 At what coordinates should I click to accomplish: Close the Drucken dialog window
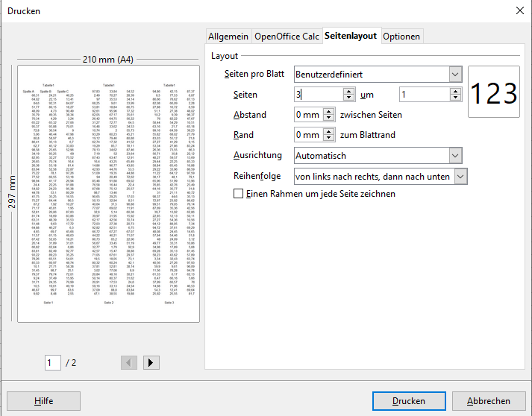point(519,10)
